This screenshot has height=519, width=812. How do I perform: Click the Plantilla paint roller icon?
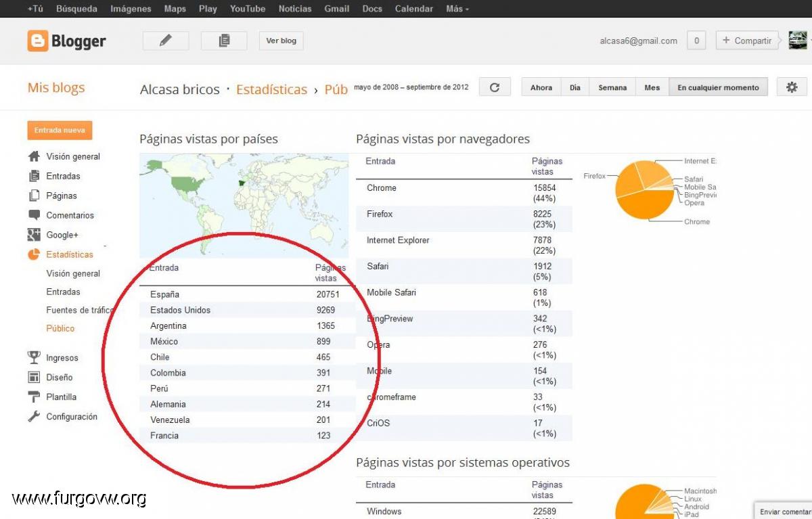point(34,397)
